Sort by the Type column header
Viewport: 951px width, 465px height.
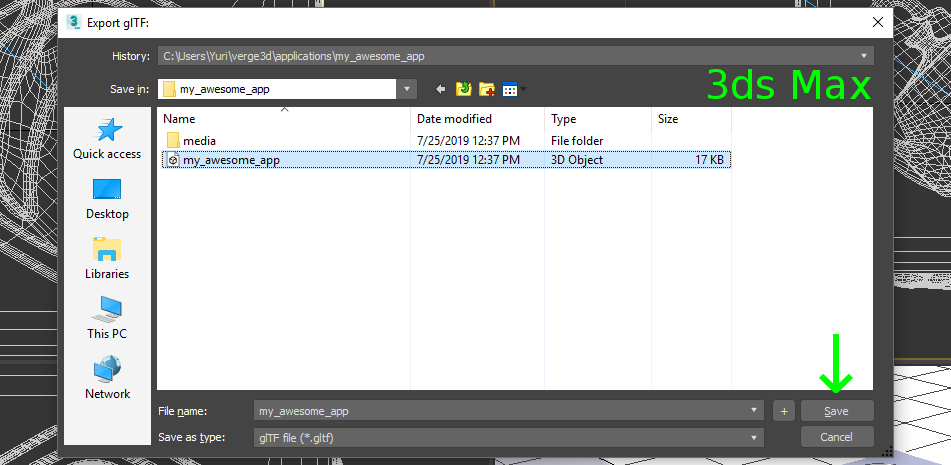pos(598,119)
